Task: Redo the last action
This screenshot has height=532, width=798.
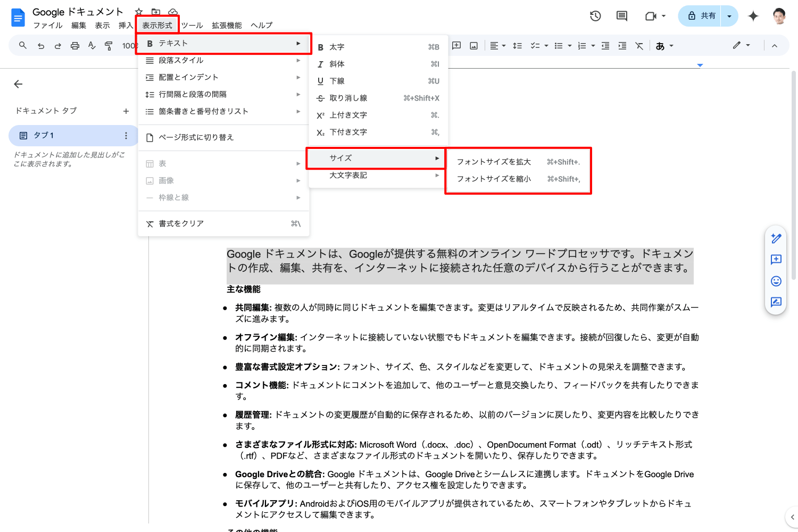Action: pyautogui.click(x=58, y=46)
